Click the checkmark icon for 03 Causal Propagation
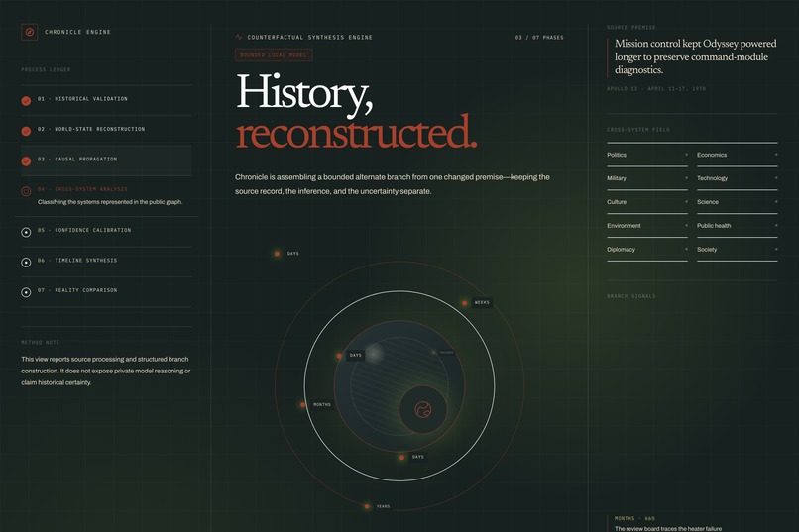 click(26, 161)
